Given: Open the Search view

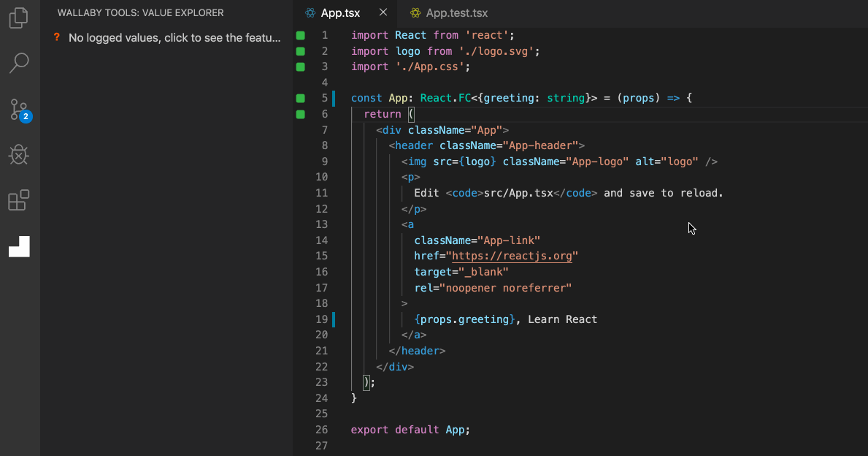Looking at the screenshot, I should [x=19, y=63].
